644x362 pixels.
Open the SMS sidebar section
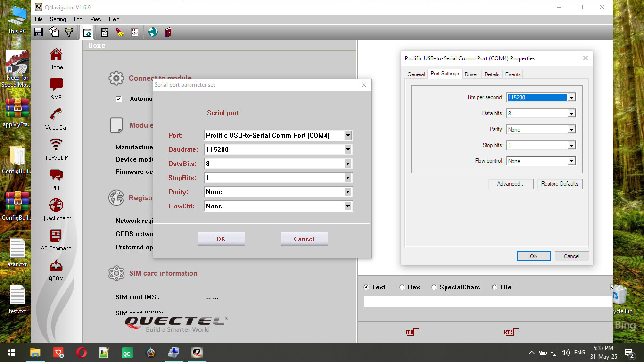[x=56, y=89]
